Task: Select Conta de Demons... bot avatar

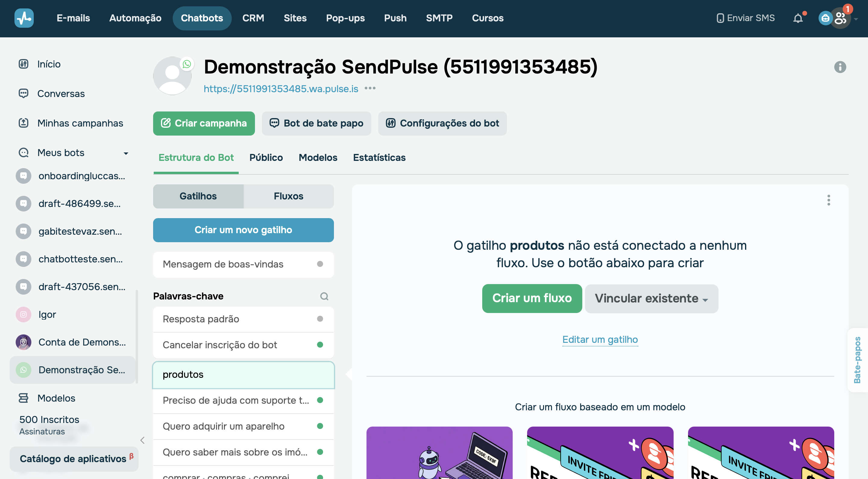Action: point(23,342)
